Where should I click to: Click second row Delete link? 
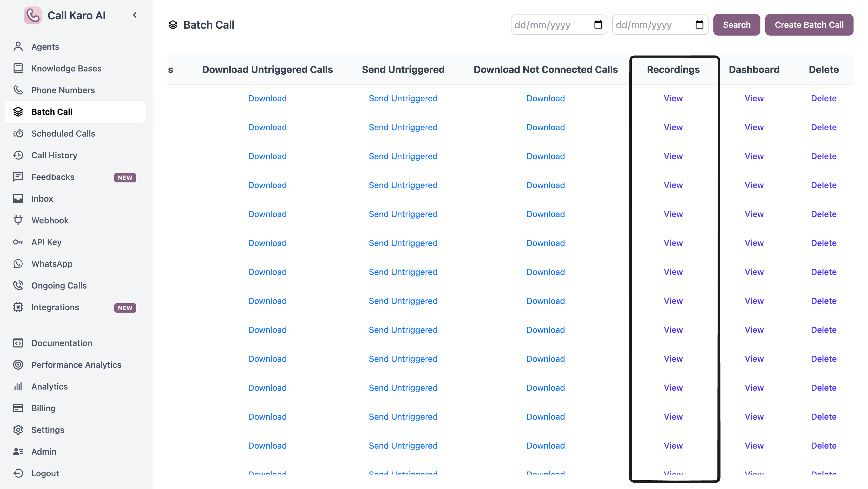(x=823, y=127)
